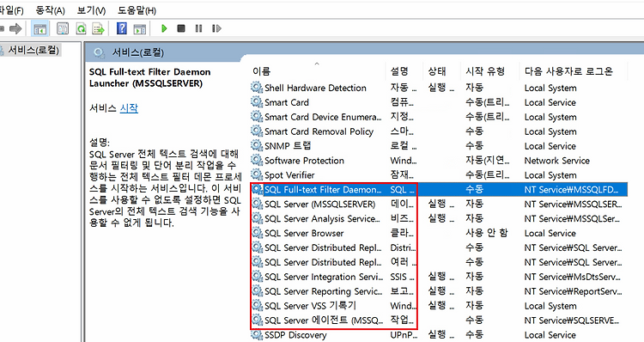Click the Stop Service square icon
Viewport: 644px width, 342px height.
[x=181, y=28]
